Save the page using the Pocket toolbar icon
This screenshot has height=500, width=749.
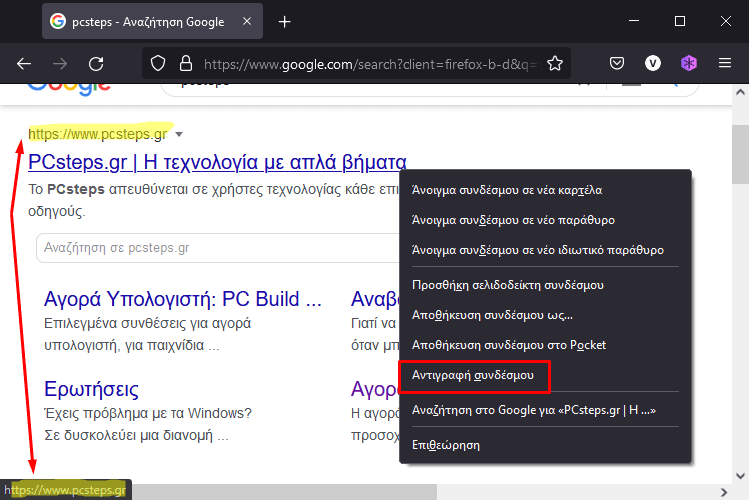(618, 63)
